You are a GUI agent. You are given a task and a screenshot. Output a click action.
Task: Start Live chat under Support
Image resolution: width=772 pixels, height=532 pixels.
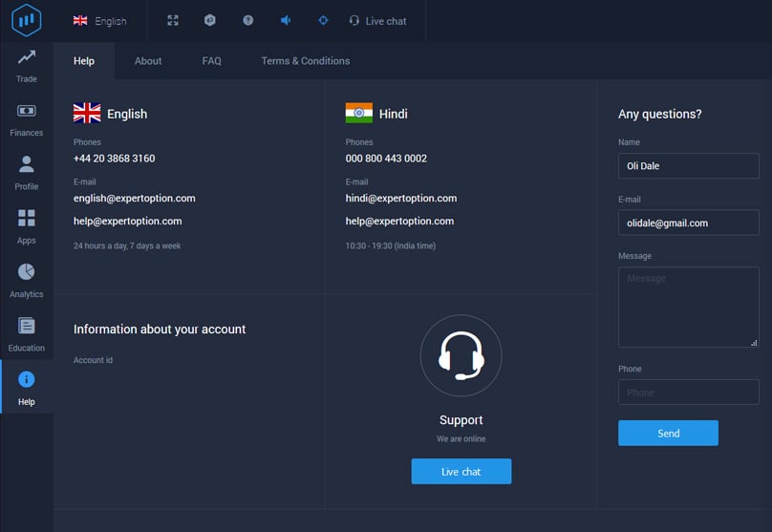click(461, 472)
